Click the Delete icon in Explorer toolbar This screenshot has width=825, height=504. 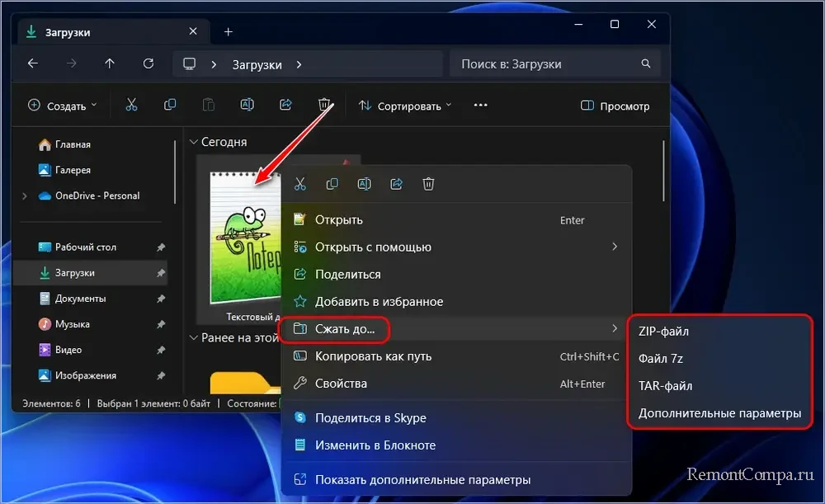324,105
